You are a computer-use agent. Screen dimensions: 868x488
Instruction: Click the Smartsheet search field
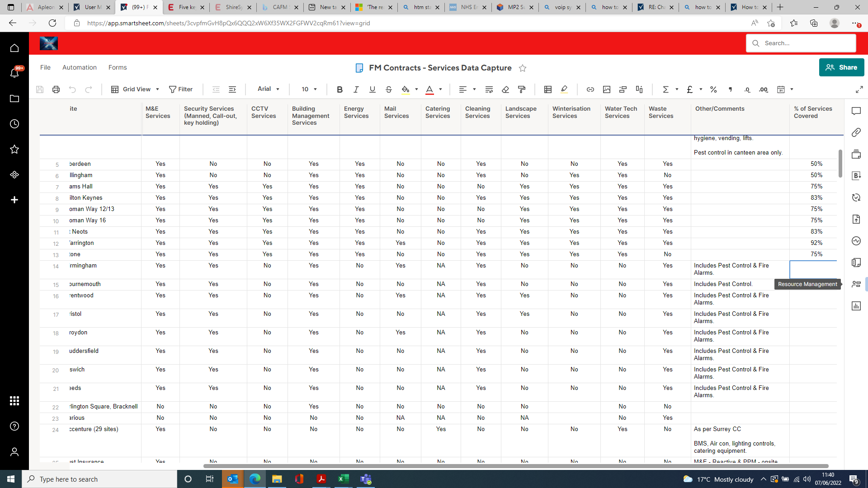(x=801, y=43)
